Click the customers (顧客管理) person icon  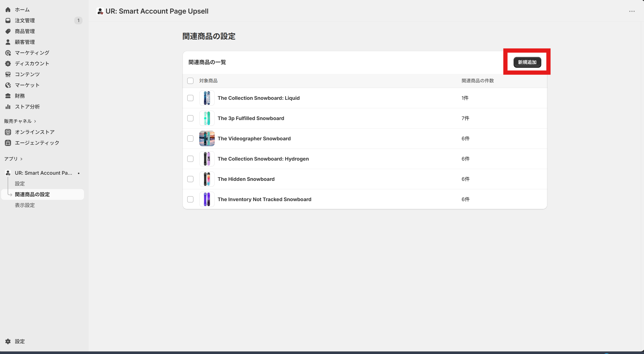8,42
